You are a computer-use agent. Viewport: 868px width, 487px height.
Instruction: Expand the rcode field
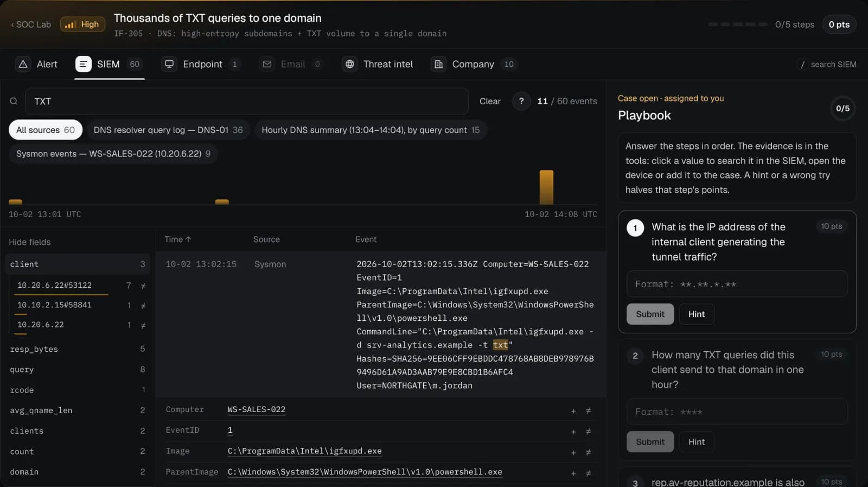[x=78, y=390]
